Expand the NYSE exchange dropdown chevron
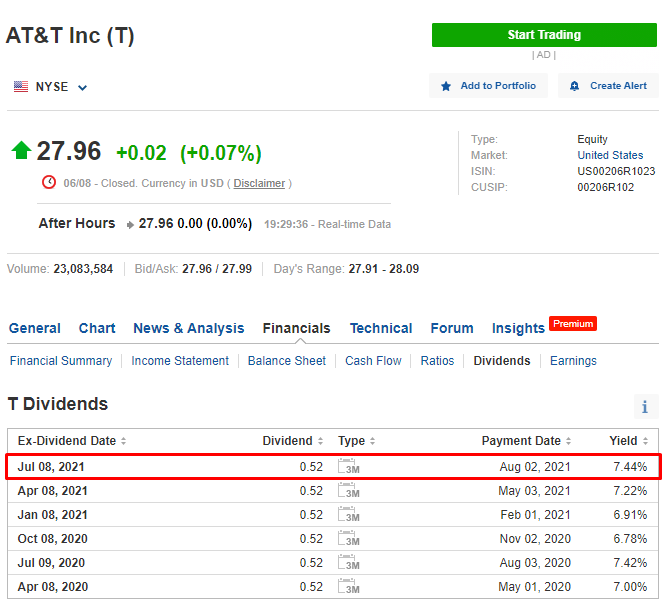The image size is (665, 611). coord(82,88)
